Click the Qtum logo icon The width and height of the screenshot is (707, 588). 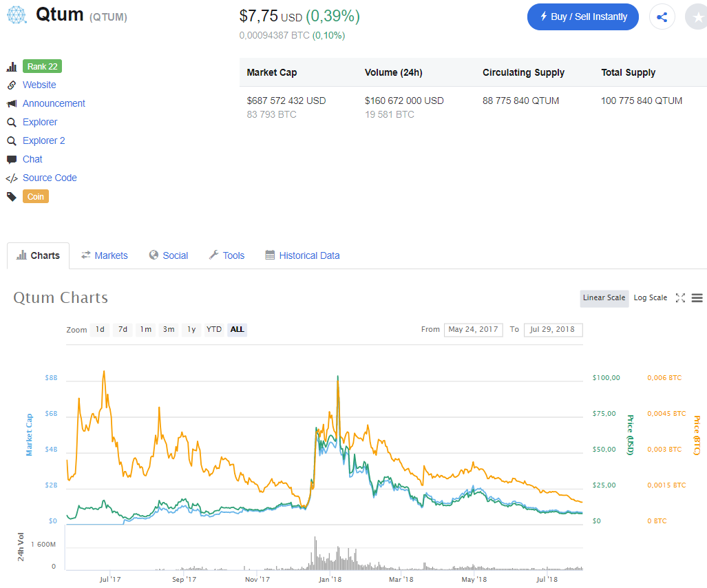17,15
